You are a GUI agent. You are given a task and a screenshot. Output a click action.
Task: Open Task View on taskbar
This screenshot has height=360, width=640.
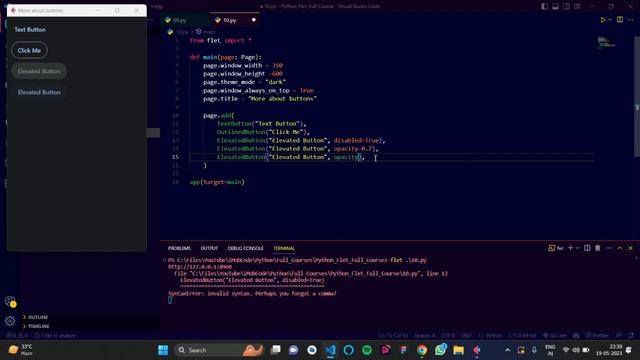click(x=276, y=350)
